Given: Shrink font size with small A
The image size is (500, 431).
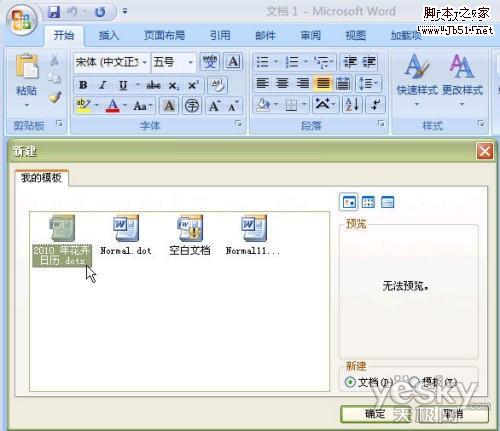Looking at the screenshot, I should (234, 106).
